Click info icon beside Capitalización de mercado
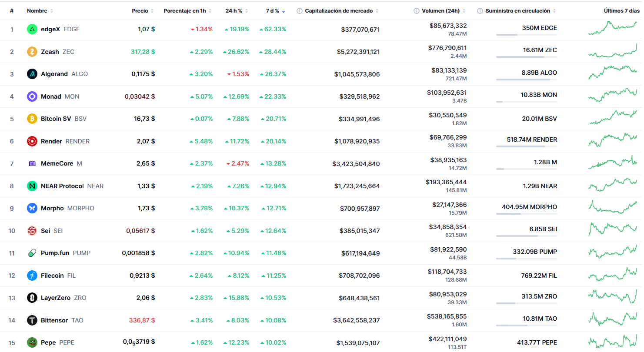This screenshot has height=352, width=644. 300,11
